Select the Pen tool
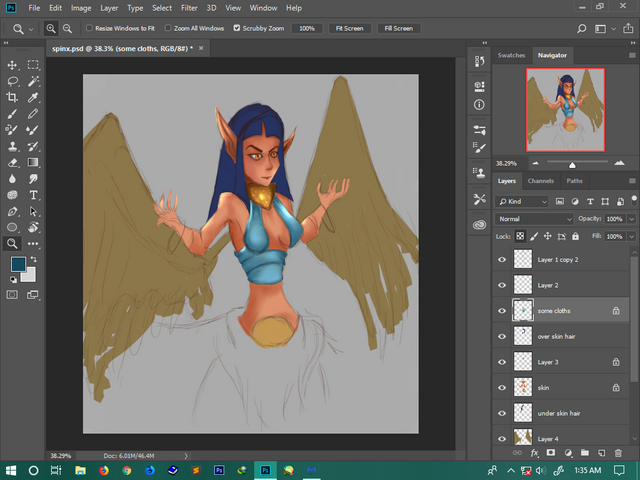The width and height of the screenshot is (640, 480). point(12,211)
